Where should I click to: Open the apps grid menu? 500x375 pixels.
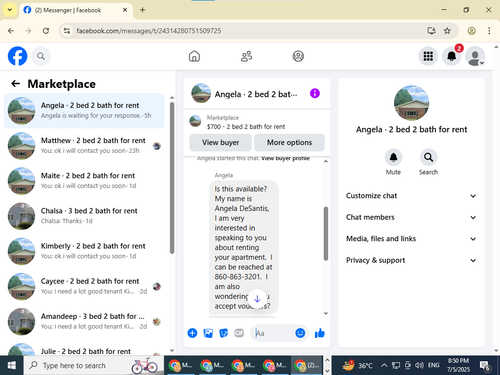[428, 56]
